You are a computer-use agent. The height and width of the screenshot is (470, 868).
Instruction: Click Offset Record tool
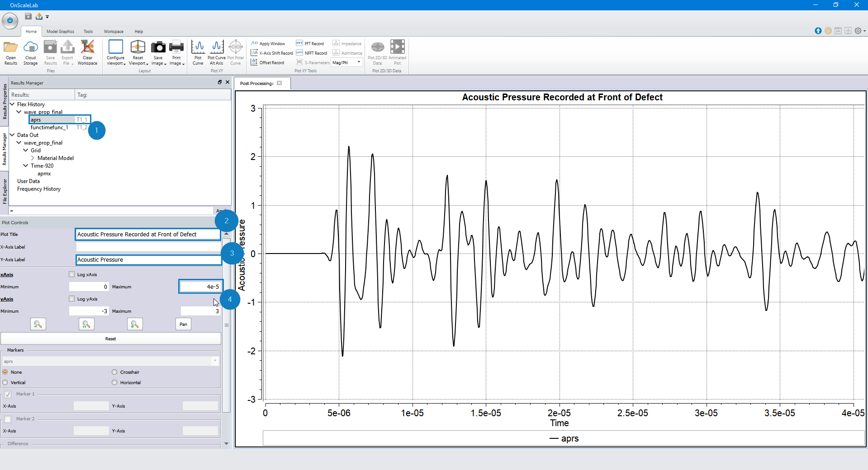tap(268, 62)
